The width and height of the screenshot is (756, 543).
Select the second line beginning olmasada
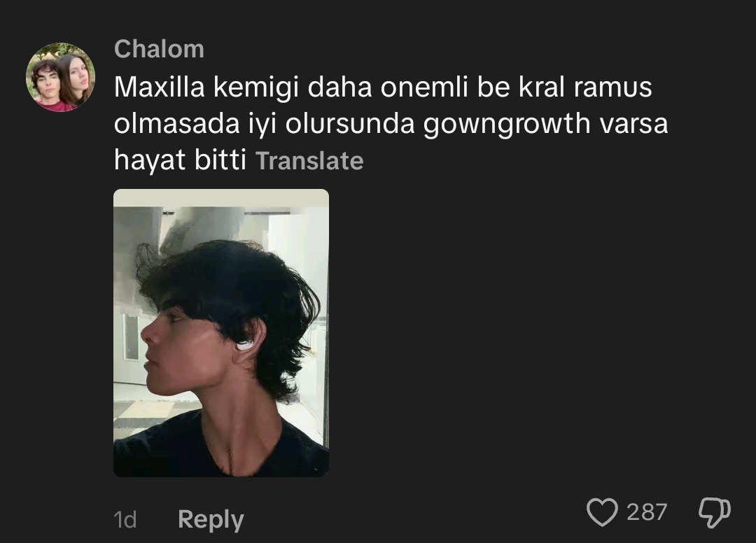(x=391, y=125)
